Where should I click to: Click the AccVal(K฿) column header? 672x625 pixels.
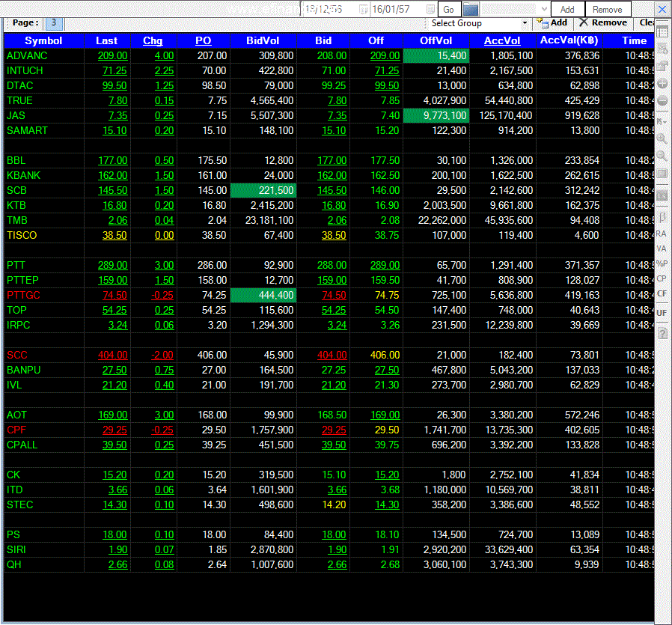click(568, 40)
